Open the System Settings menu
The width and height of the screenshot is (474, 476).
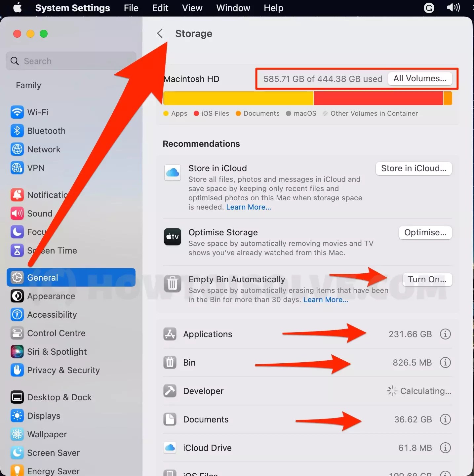point(72,8)
